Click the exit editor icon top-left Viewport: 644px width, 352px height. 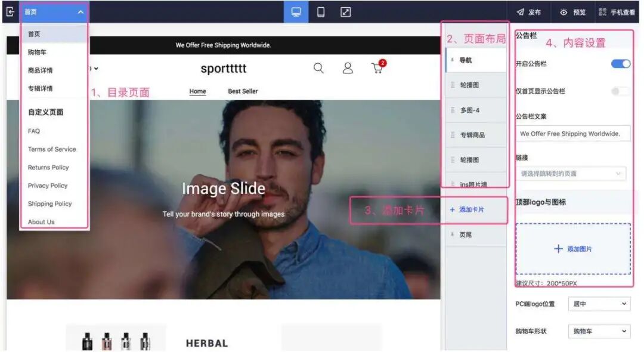click(10, 11)
